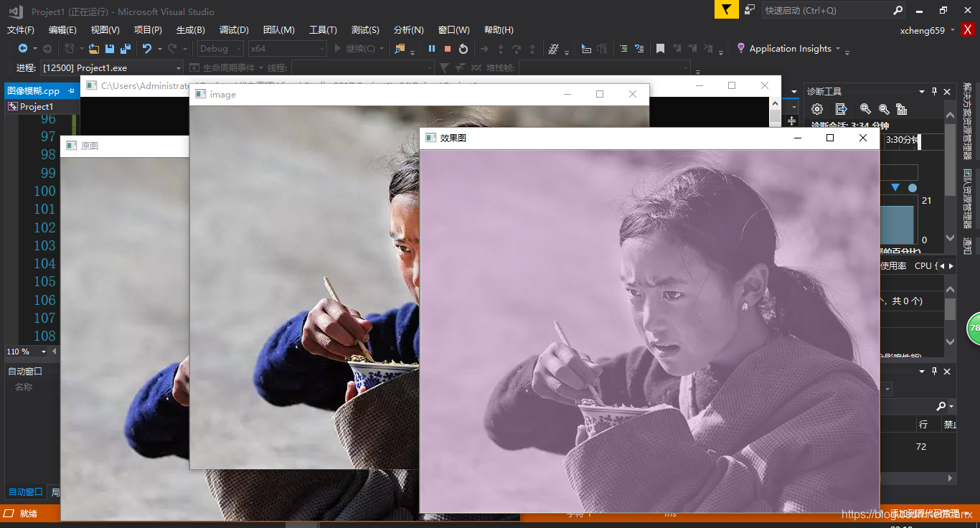Screen dimensions: 980x528
Task: Restart debugging with the circular arrow
Action: 463,49
